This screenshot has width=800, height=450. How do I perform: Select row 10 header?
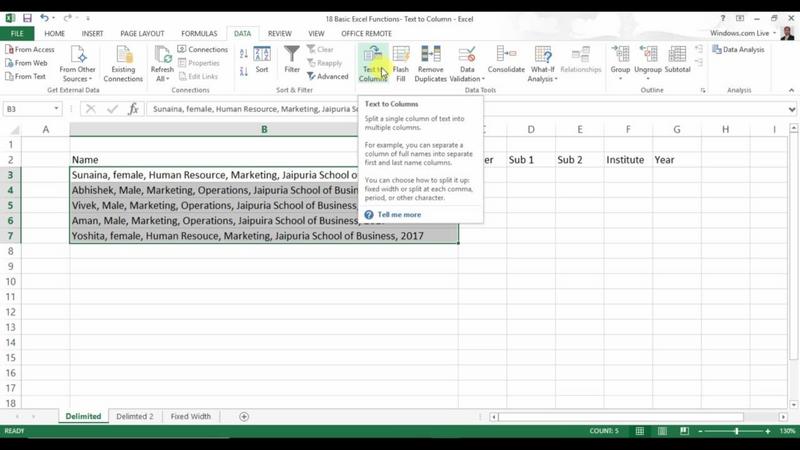pyautogui.click(x=10, y=282)
